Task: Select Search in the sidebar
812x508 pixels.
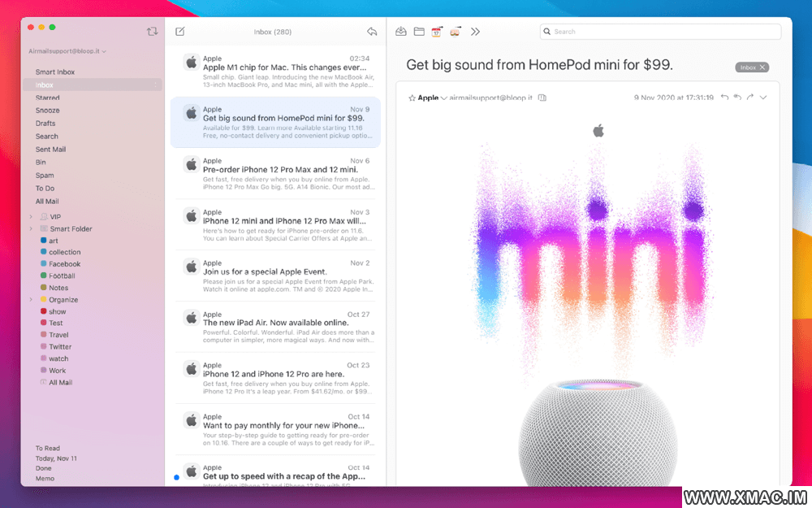Action: click(x=46, y=137)
